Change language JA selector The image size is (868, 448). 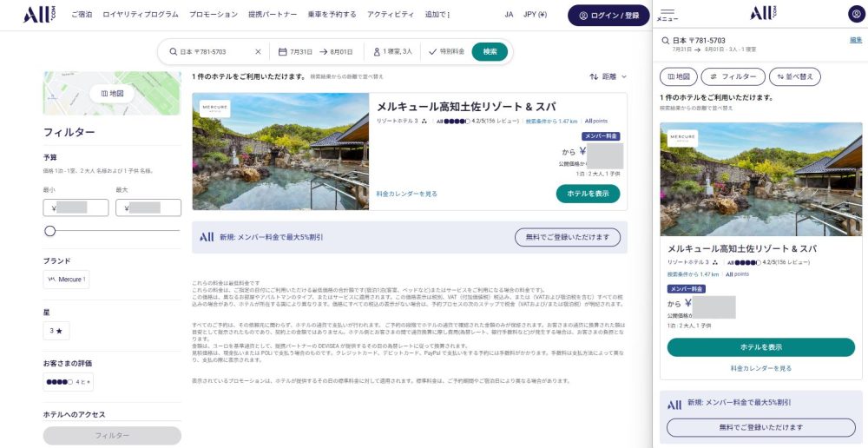click(x=509, y=15)
